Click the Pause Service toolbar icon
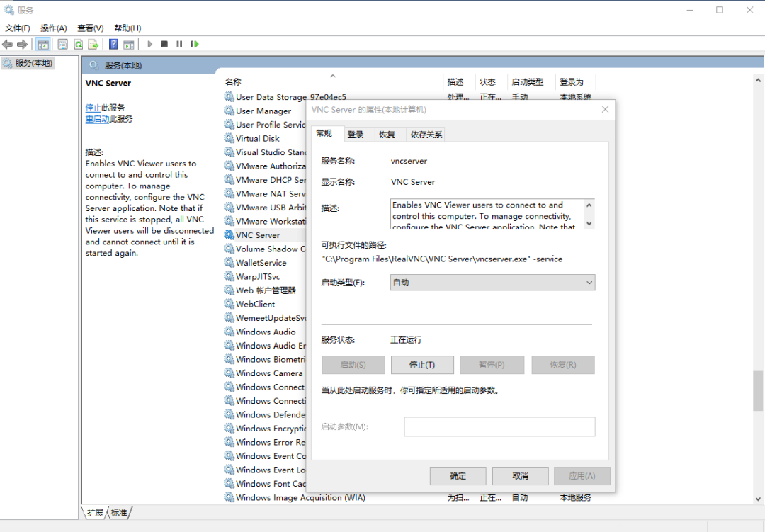 (x=179, y=45)
